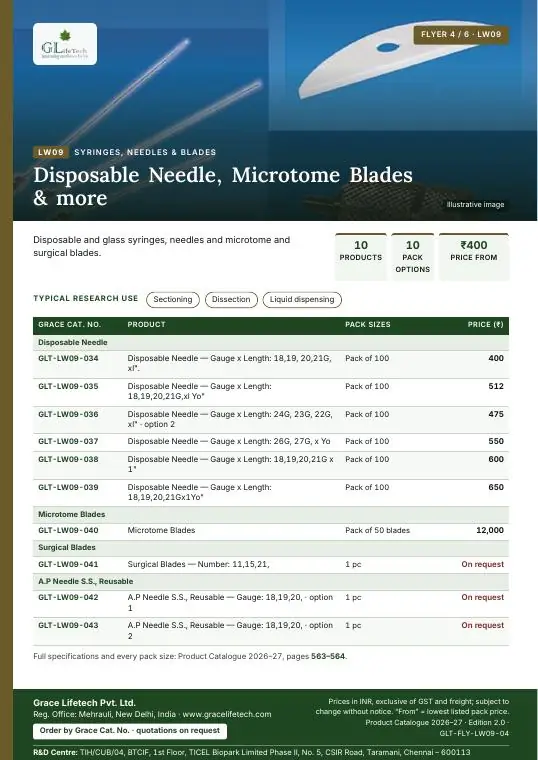Select catalogue number GLT-LW09-042

[x=68, y=598]
